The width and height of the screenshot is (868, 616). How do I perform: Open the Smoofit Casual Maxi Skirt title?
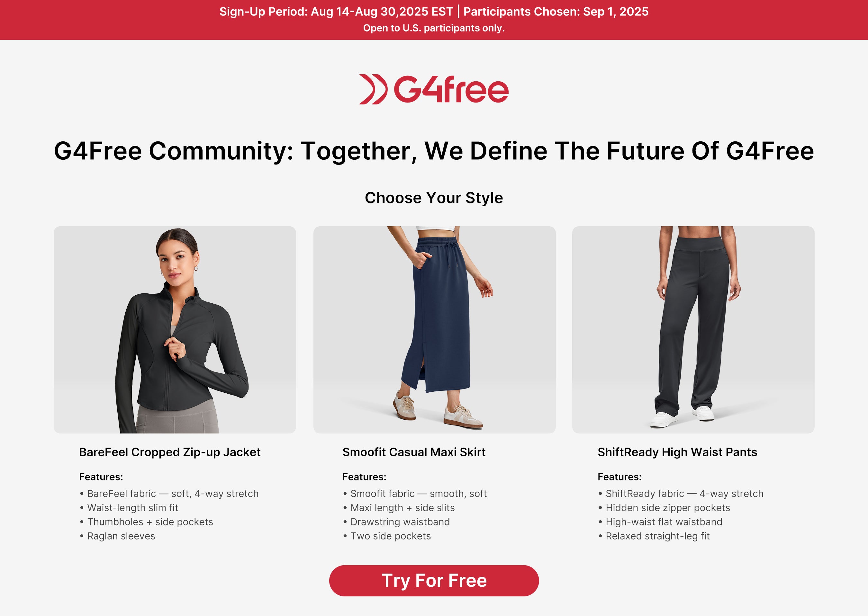tap(414, 452)
